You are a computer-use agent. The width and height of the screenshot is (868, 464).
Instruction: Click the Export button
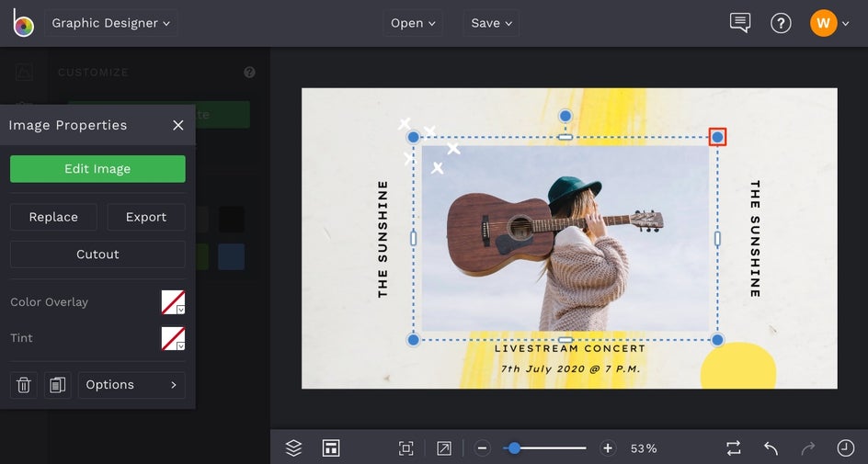coord(146,217)
